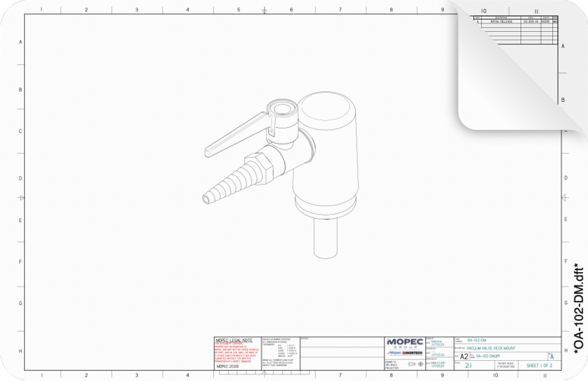Click the MORTECH brand logo
This screenshot has height=381, width=588.
tap(413, 352)
